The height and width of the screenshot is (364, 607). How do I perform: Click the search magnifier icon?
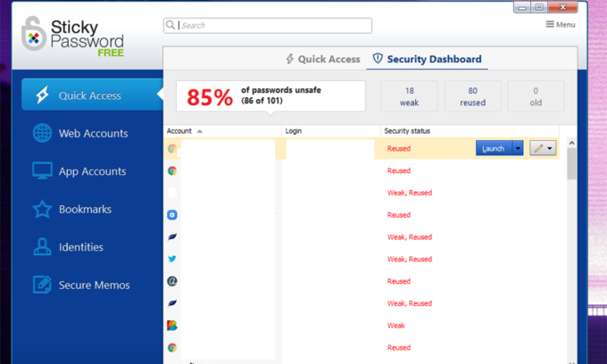pos(170,25)
